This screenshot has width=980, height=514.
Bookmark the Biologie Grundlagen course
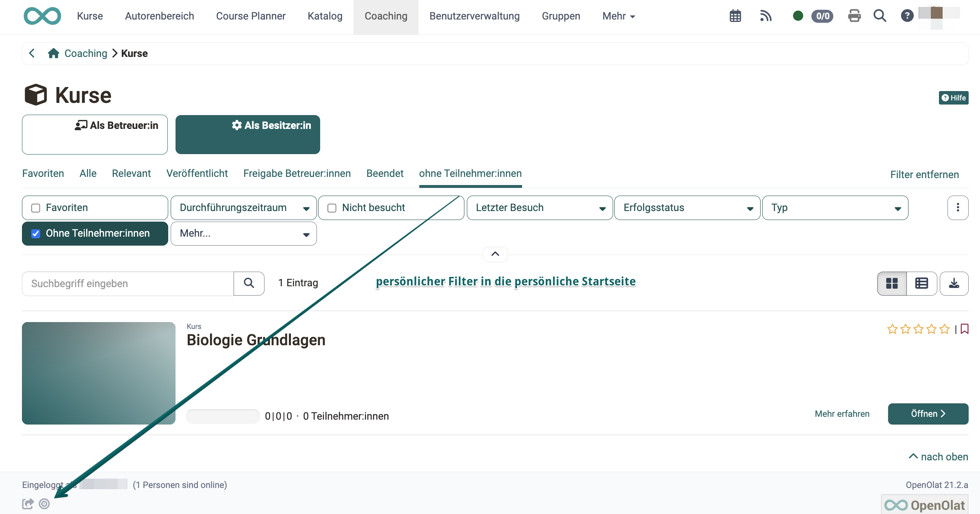coord(965,329)
